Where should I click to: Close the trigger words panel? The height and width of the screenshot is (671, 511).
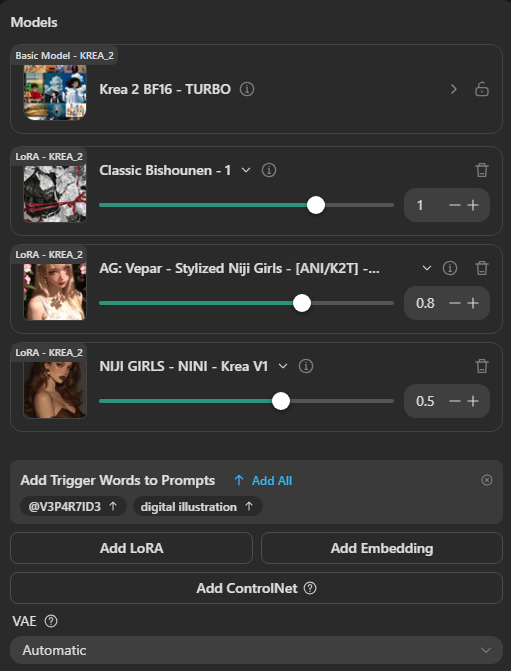(487, 480)
